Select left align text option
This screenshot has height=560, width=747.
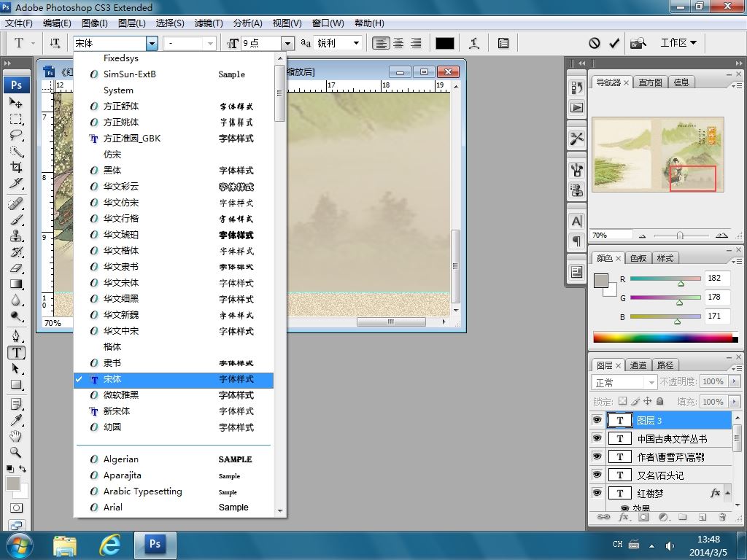(x=380, y=43)
